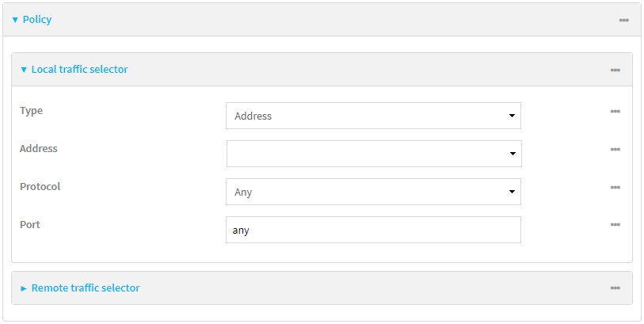Image resolution: width=644 pixels, height=324 pixels.
Task: Click the Port field label
Action: click(30, 225)
